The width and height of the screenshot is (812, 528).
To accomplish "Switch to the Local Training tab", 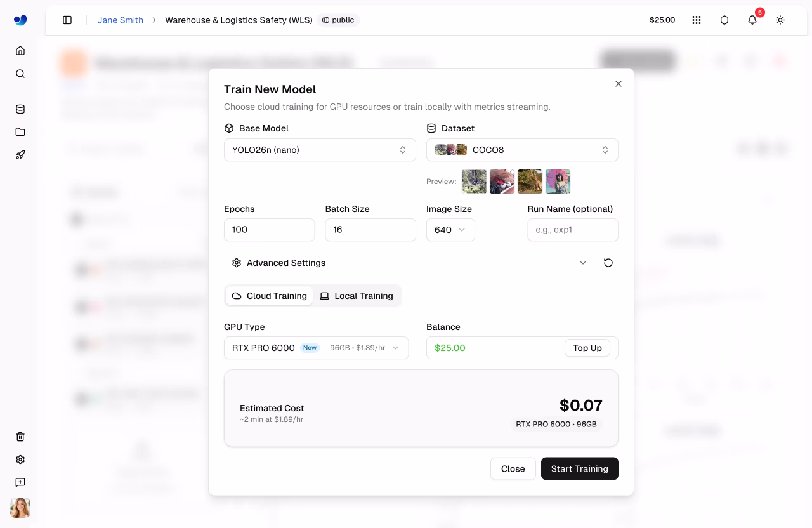I will (x=357, y=296).
